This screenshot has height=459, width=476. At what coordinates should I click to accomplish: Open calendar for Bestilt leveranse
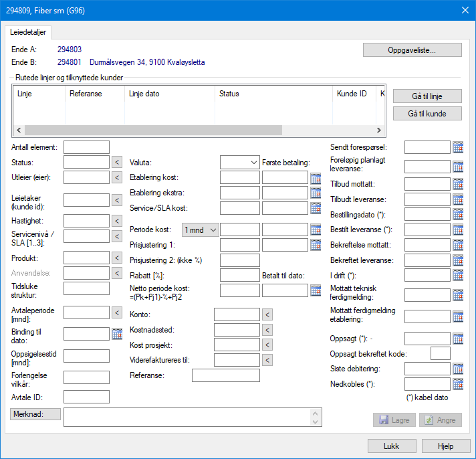pyautogui.click(x=458, y=230)
